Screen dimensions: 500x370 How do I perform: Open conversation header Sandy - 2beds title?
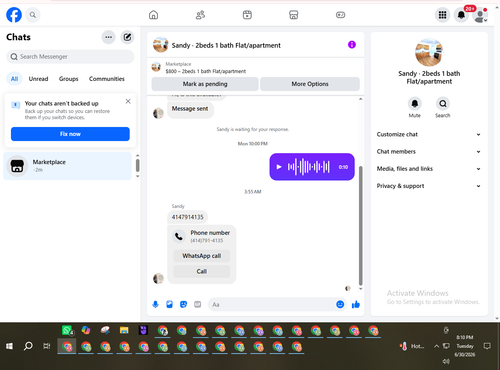[226, 45]
